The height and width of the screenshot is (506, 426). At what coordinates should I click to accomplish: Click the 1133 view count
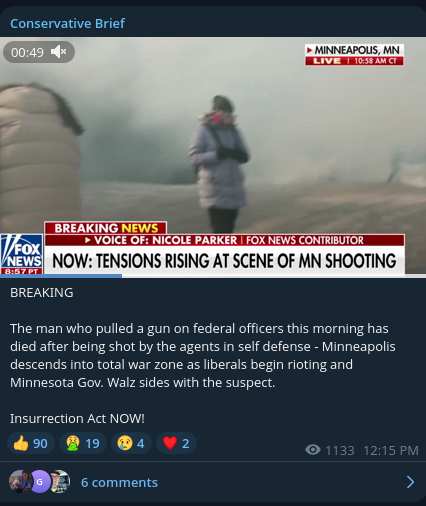click(x=340, y=450)
